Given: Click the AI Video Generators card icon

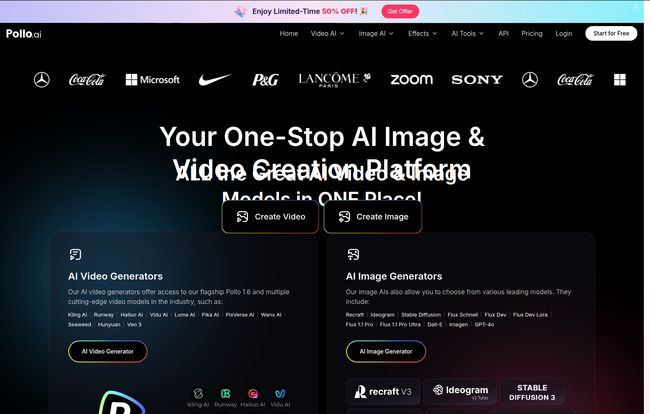Looking at the screenshot, I should tap(75, 254).
